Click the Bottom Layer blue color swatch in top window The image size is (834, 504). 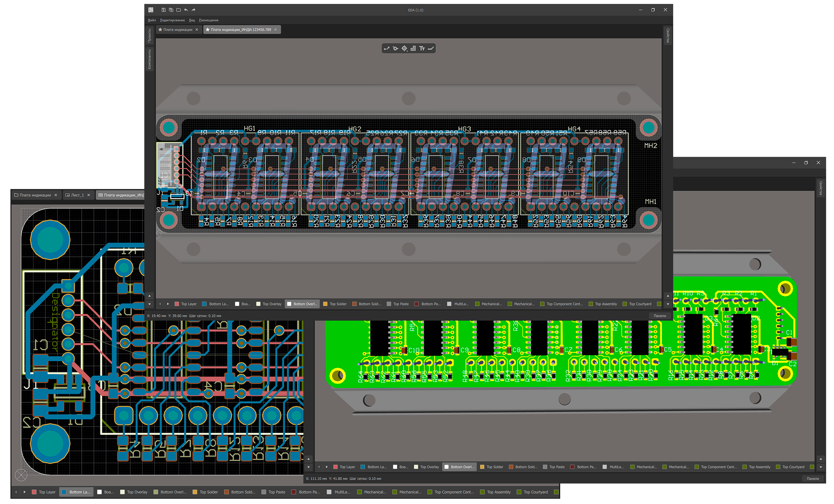[x=205, y=304]
